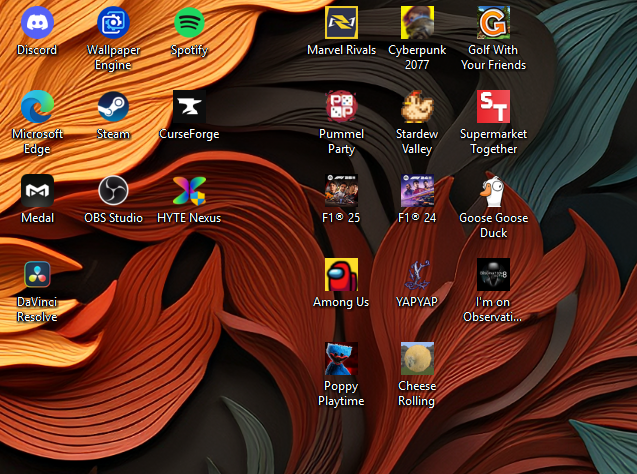The image size is (637, 474).
Task: Click the Stardew Valley chicken icon
Action: (417, 107)
